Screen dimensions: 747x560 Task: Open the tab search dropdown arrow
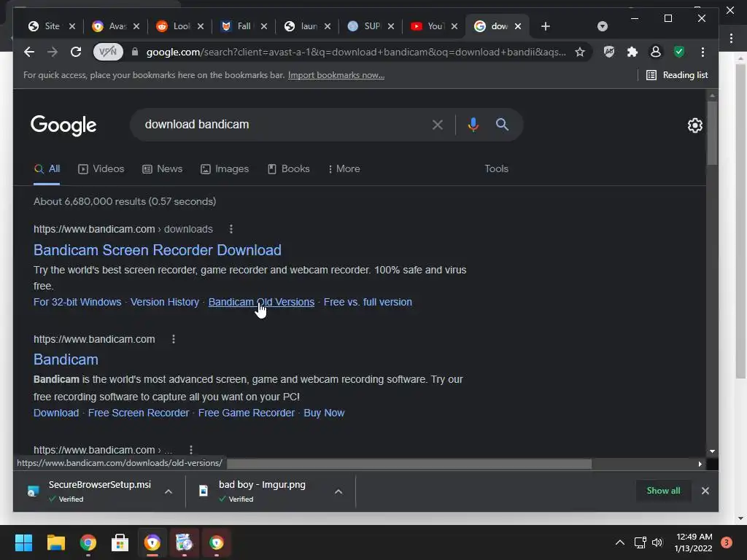click(x=602, y=26)
